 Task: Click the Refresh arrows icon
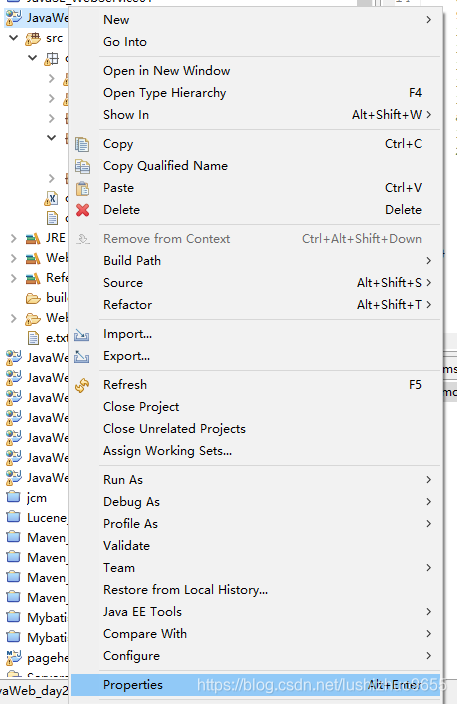82,385
